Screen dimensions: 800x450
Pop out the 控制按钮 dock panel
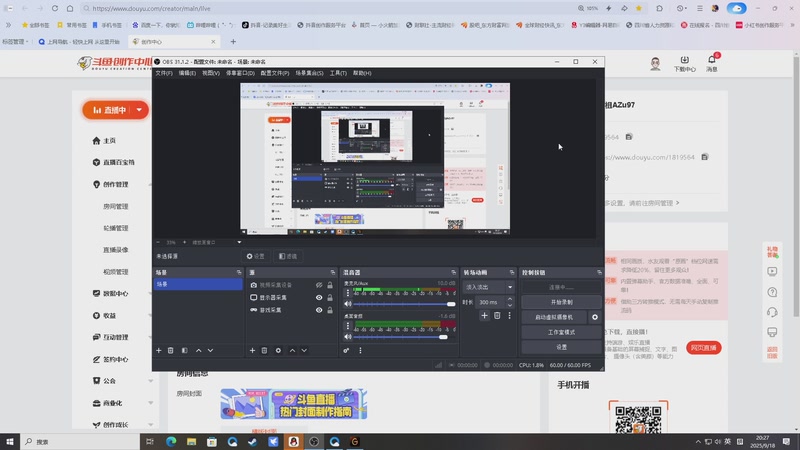(599, 272)
